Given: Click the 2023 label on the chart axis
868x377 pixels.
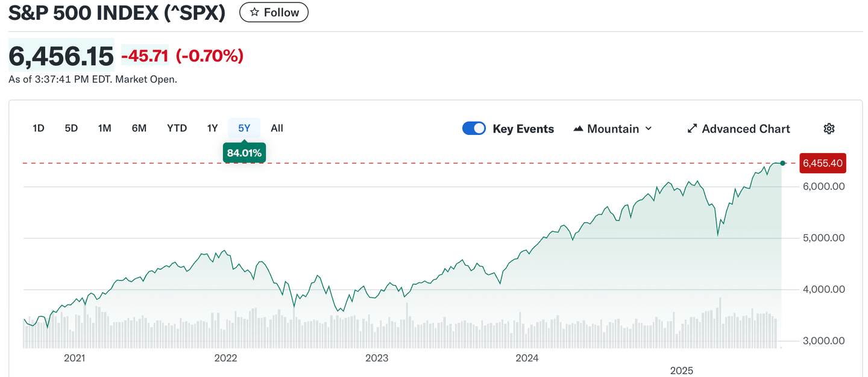Looking at the screenshot, I should tap(377, 358).
